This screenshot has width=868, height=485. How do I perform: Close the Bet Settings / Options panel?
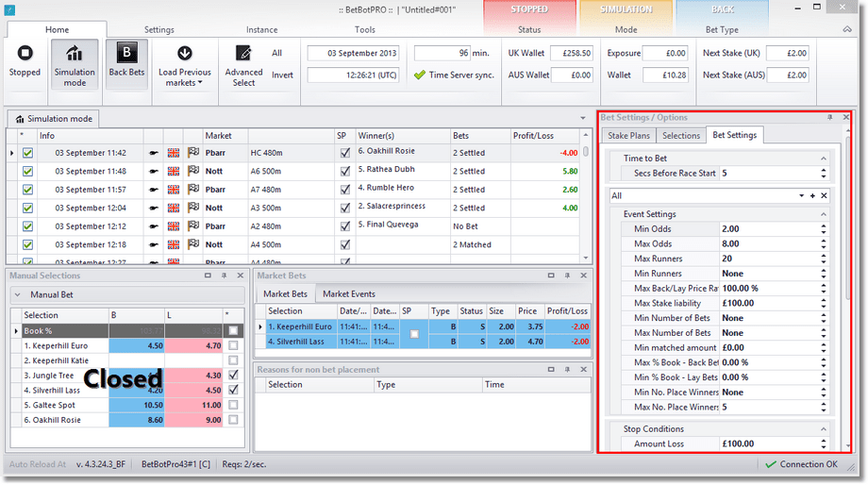[x=846, y=117]
